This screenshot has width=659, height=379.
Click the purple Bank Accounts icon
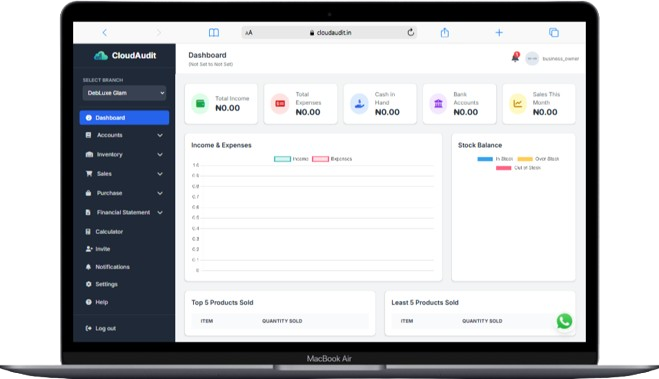438,103
